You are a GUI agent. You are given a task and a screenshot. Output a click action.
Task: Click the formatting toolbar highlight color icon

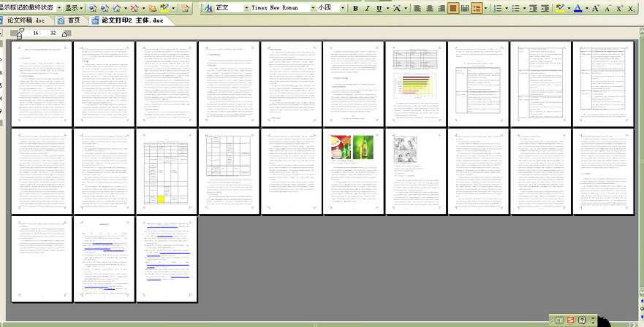(559, 8)
